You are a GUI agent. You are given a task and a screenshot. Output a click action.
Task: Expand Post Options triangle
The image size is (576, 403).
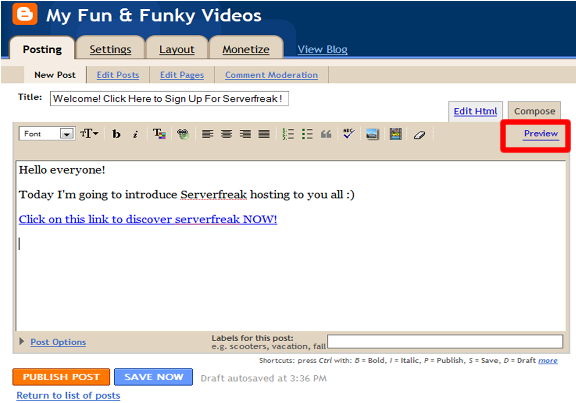(x=22, y=341)
